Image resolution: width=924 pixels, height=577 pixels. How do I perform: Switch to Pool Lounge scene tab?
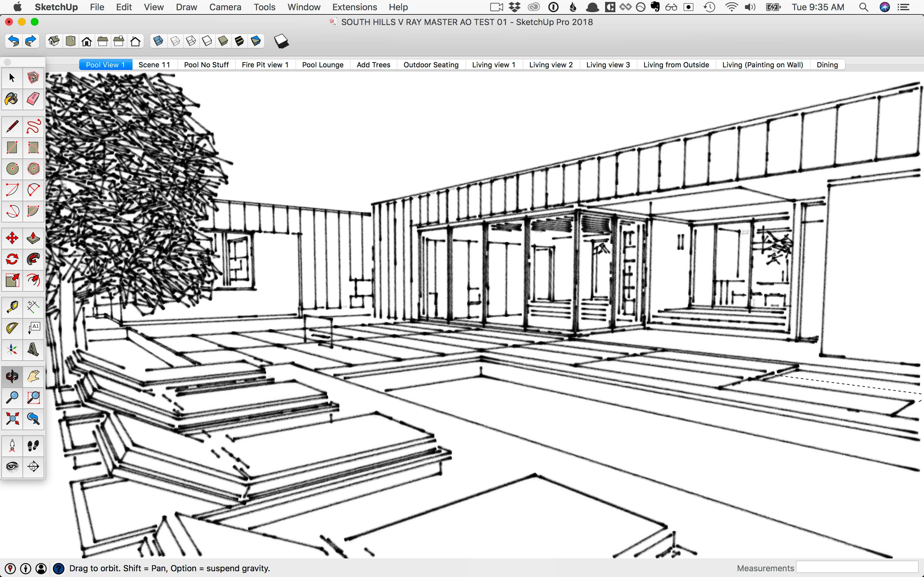[322, 64]
